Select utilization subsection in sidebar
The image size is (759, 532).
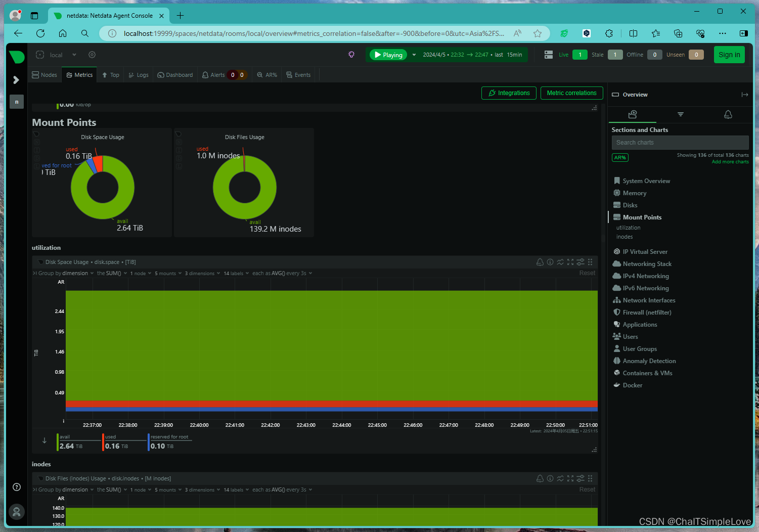pyautogui.click(x=628, y=228)
